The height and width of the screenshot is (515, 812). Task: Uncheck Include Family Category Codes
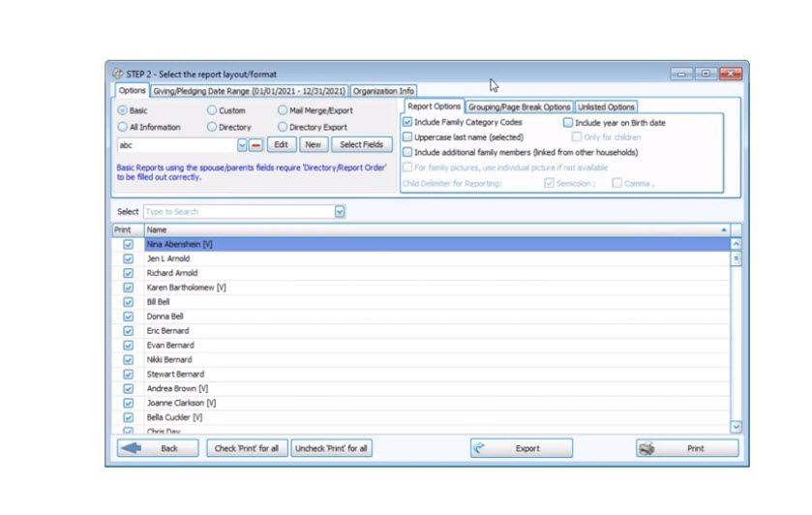click(407, 123)
